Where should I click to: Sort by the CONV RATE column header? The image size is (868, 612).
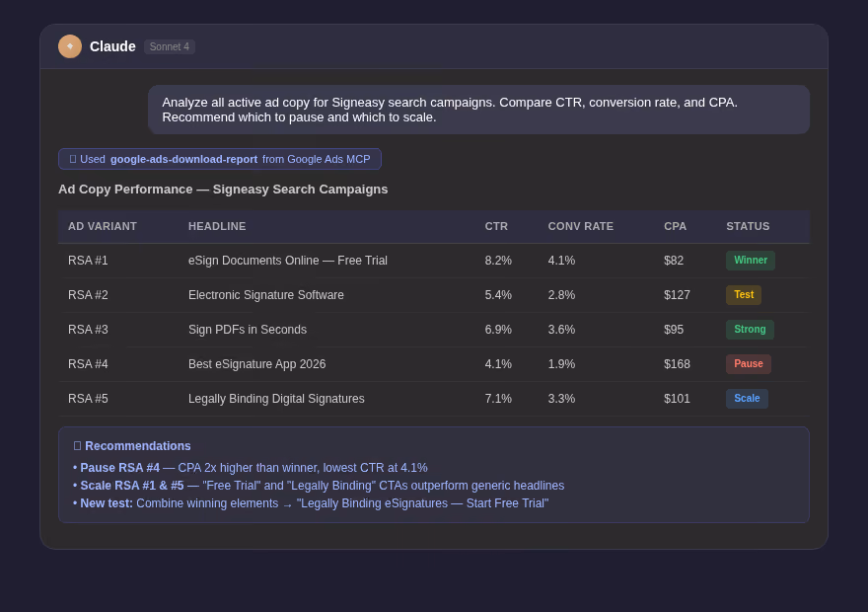pos(580,226)
